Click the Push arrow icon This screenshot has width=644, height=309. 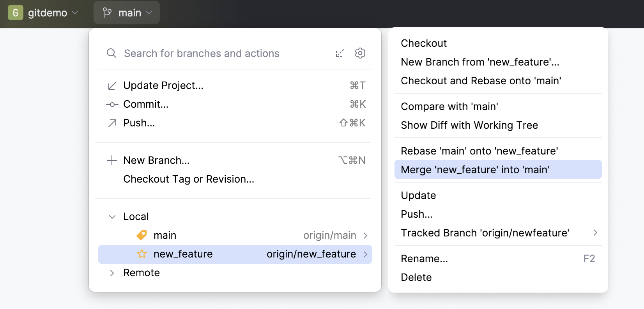112,123
